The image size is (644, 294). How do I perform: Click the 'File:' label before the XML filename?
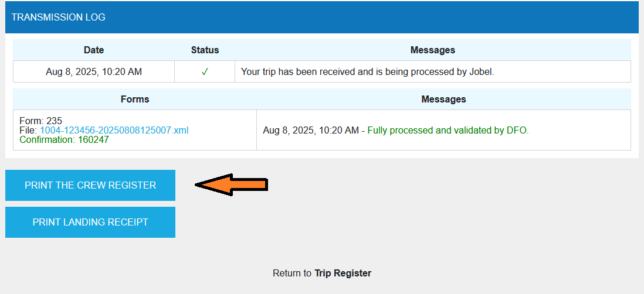(28, 130)
